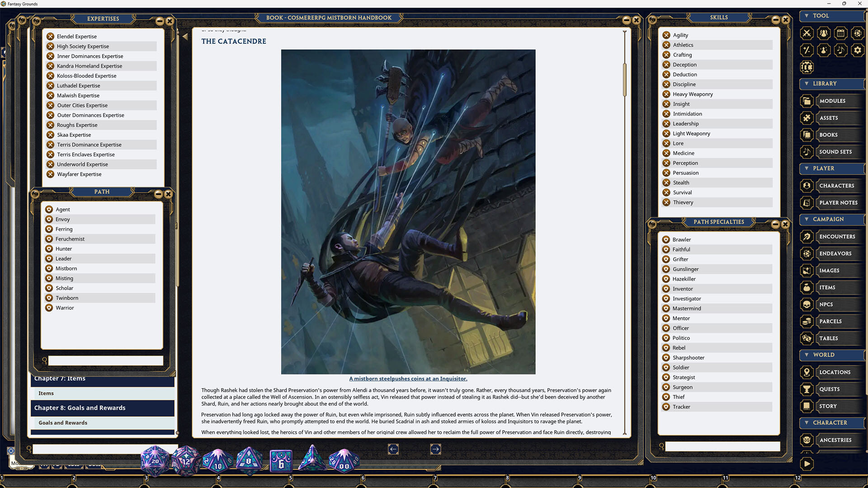Click the Quests chalice icon

pyautogui.click(x=807, y=389)
